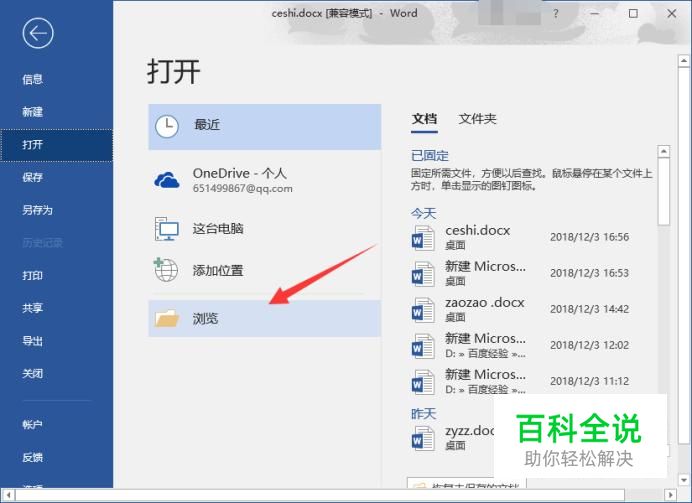The image size is (692, 503).
Task: Click horizontal scrollbar right arrow
Action: pos(670,495)
